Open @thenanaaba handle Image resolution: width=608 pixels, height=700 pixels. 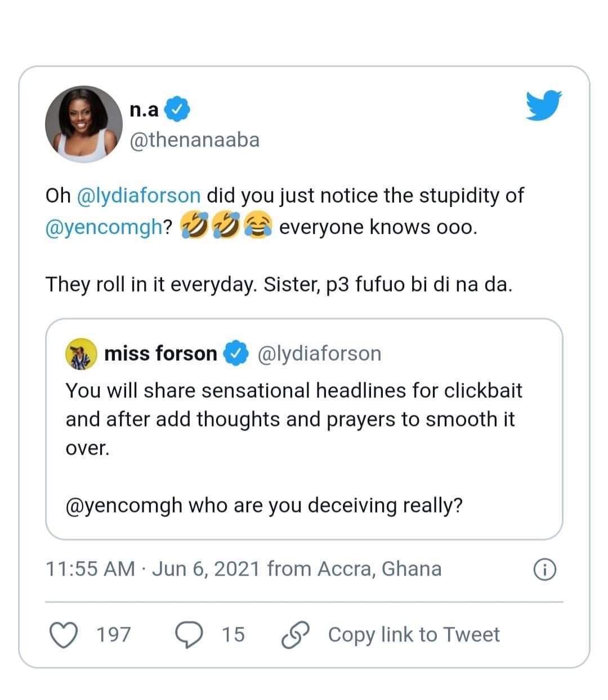(195, 140)
